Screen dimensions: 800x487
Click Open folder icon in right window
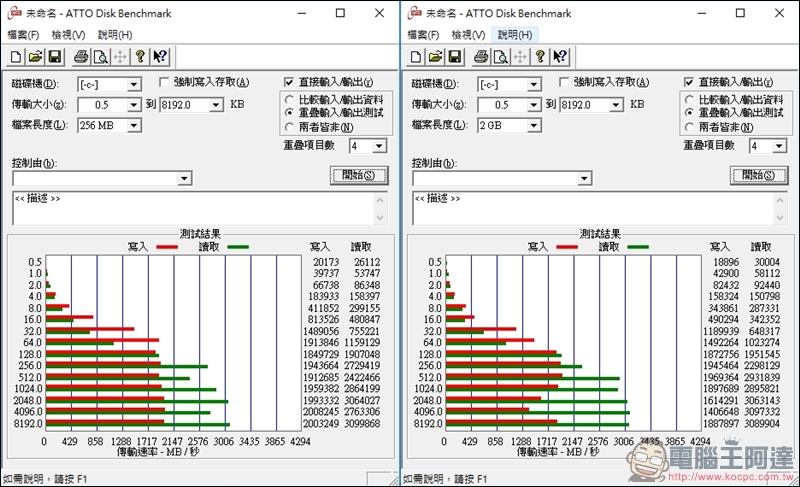435,57
